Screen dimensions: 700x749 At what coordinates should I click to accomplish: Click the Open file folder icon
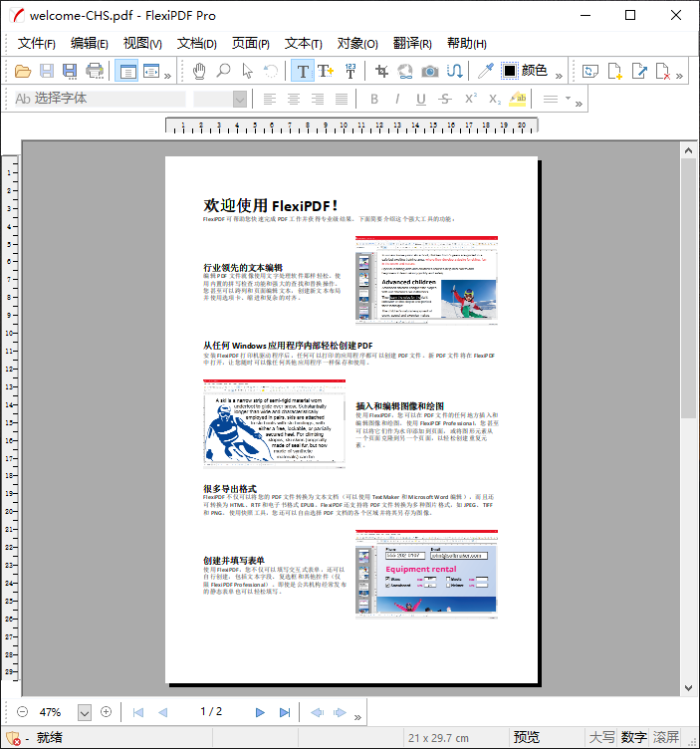pos(23,71)
